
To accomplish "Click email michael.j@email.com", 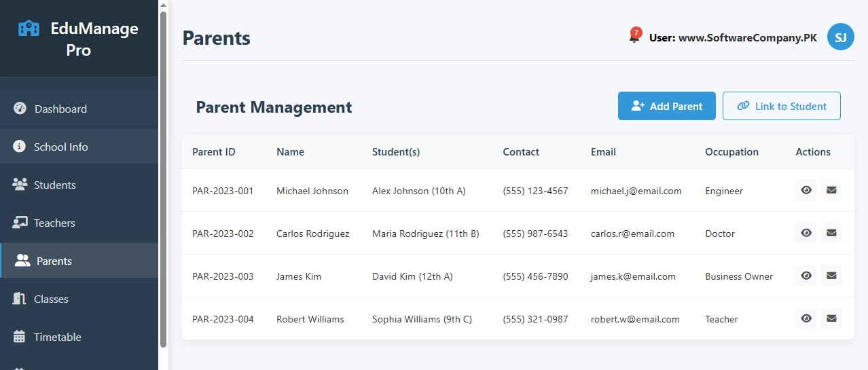I will [x=636, y=191].
